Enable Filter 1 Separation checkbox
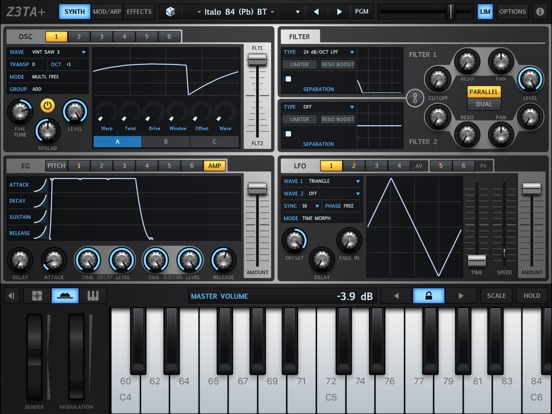 click(x=288, y=79)
